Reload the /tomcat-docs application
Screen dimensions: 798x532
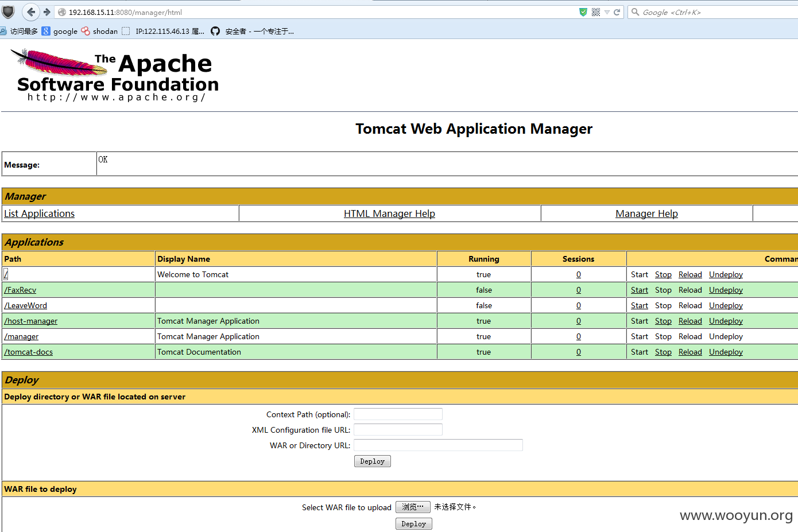click(x=690, y=352)
